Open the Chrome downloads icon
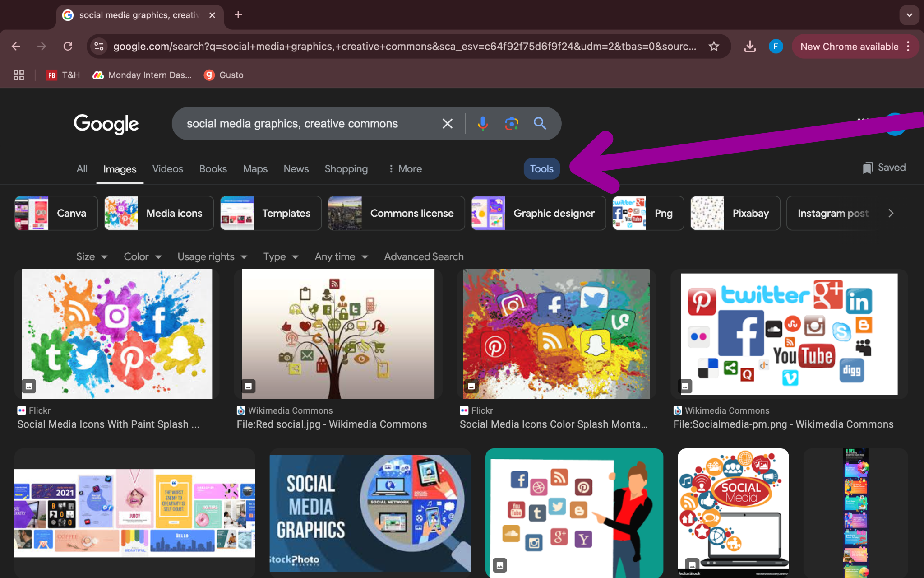Image resolution: width=924 pixels, height=578 pixels. 750,46
